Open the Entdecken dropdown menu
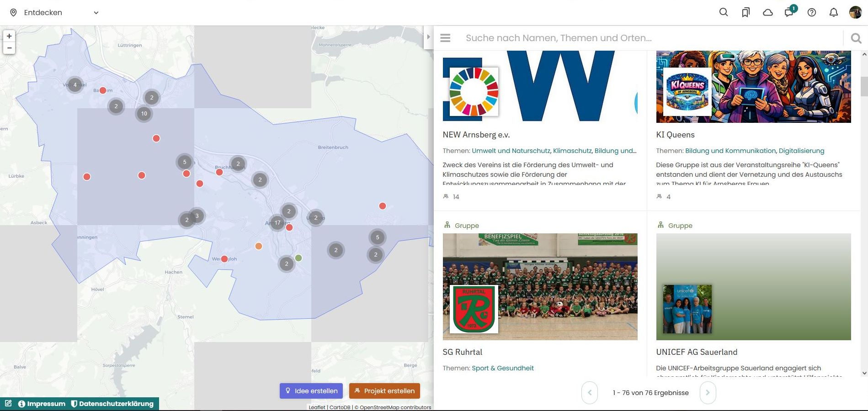868x411 pixels. pyautogui.click(x=54, y=12)
